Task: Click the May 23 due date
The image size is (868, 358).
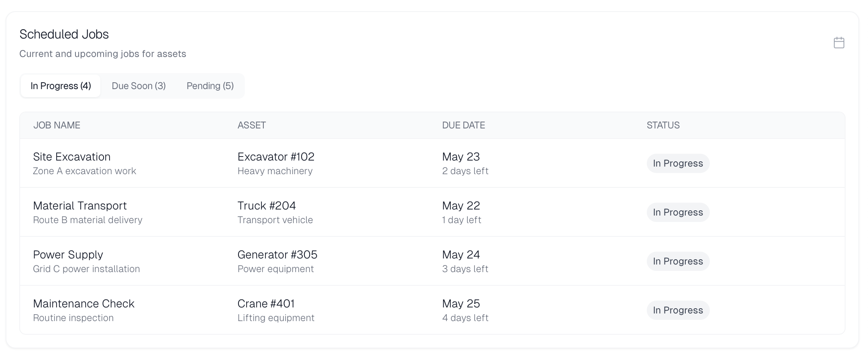Action: 461,157
